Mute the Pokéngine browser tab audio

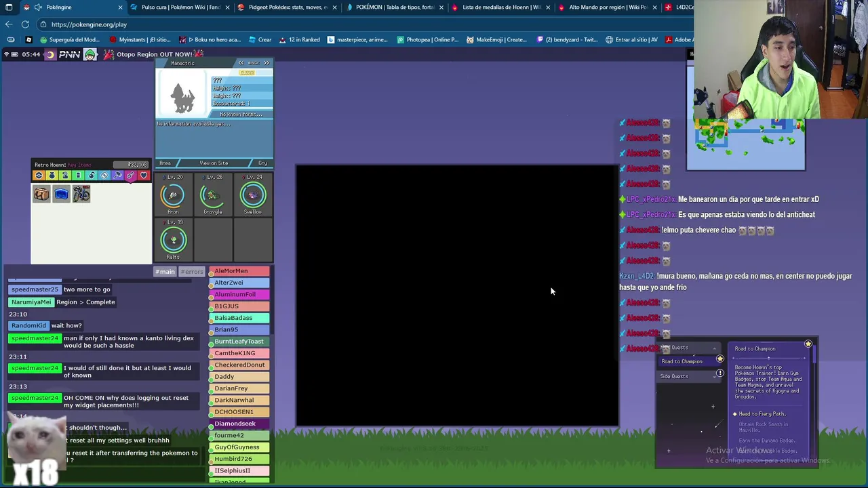point(39,7)
